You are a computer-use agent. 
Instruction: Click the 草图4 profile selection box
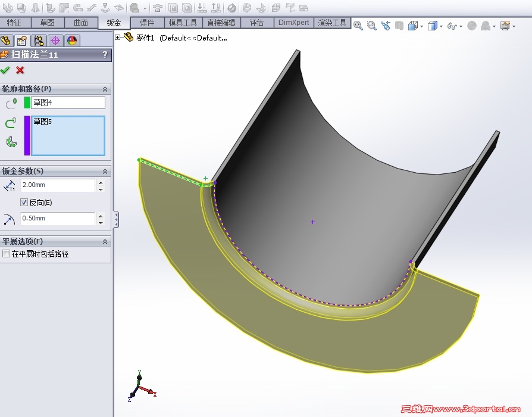68,102
